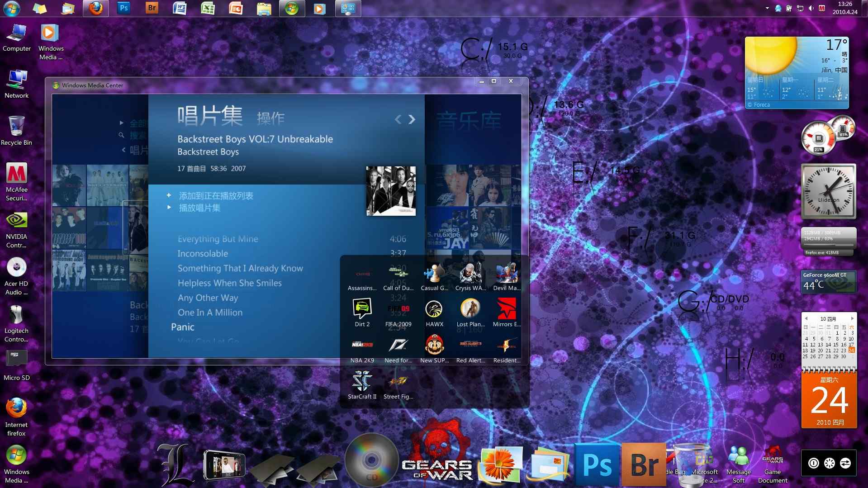Go to next album arrow

412,119
